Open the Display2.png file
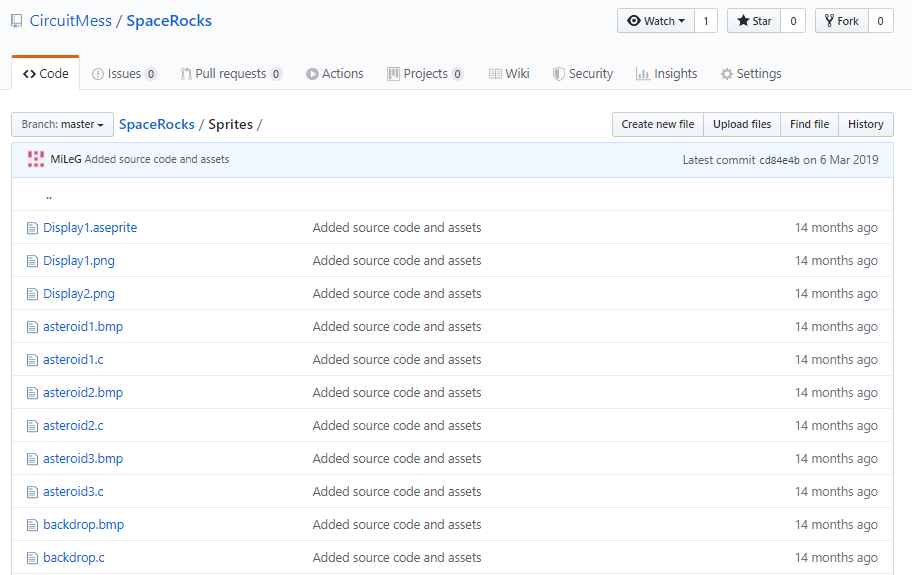912x575 pixels. point(79,294)
